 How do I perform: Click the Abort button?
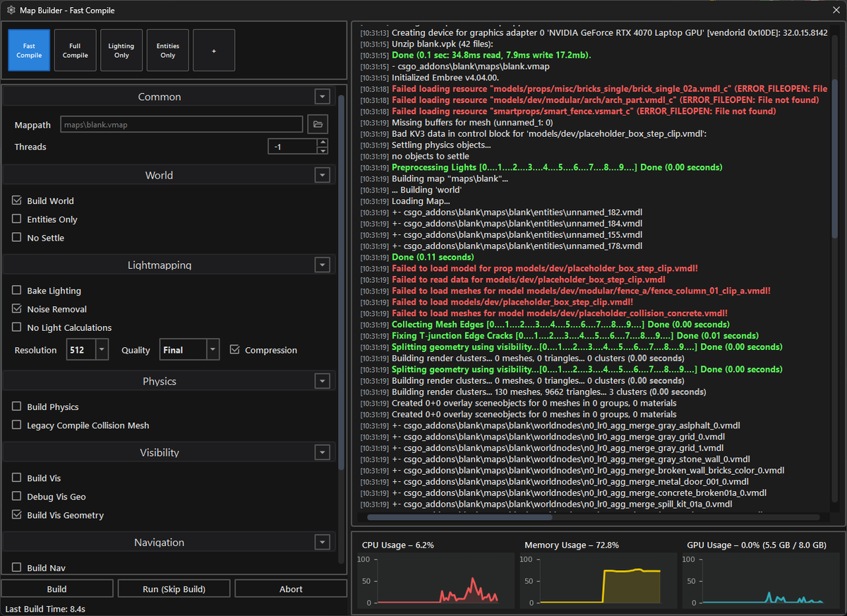pyautogui.click(x=291, y=589)
